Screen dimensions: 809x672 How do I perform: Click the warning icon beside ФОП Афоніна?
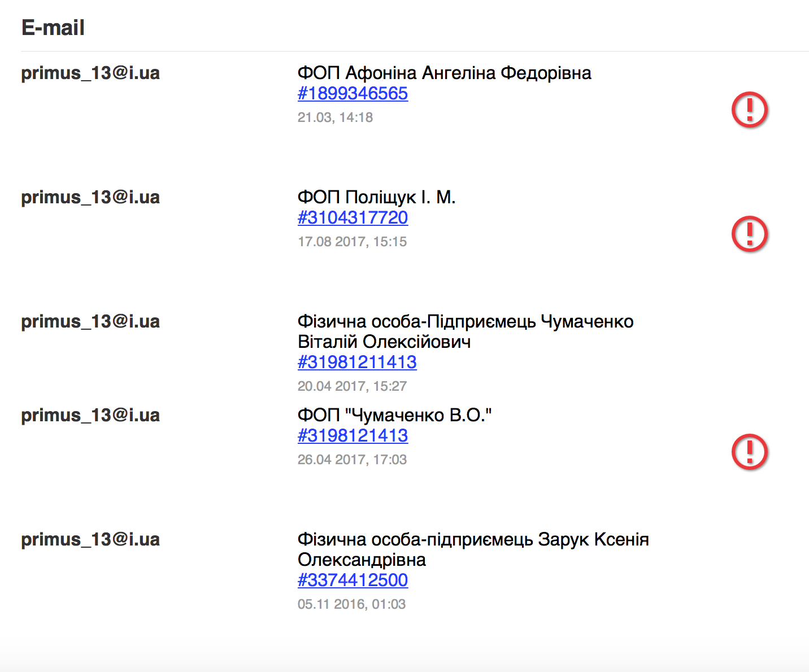pyautogui.click(x=749, y=110)
